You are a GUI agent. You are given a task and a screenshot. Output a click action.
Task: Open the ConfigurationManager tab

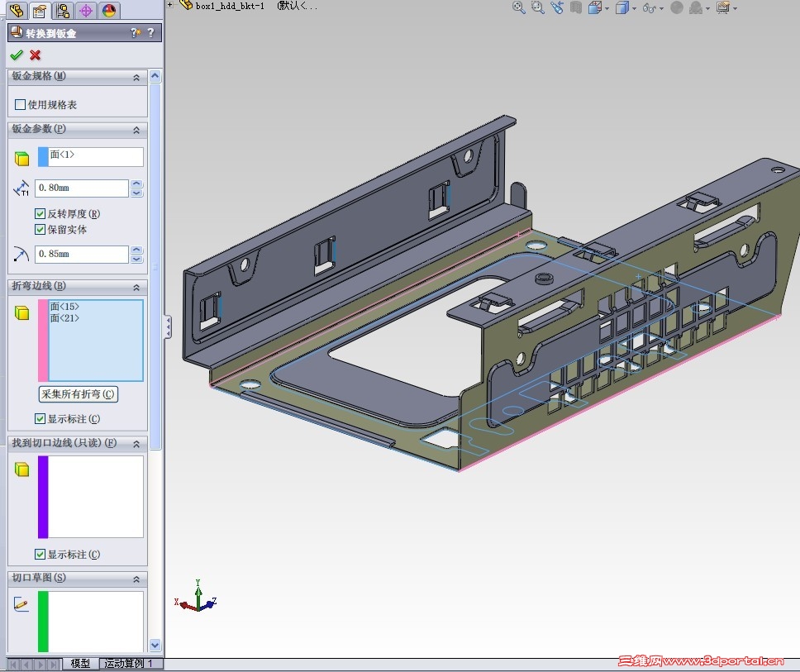pos(63,11)
